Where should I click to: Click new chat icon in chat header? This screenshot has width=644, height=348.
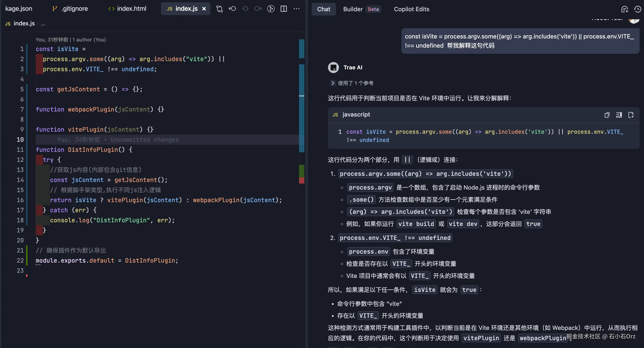click(x=624, y=9)
